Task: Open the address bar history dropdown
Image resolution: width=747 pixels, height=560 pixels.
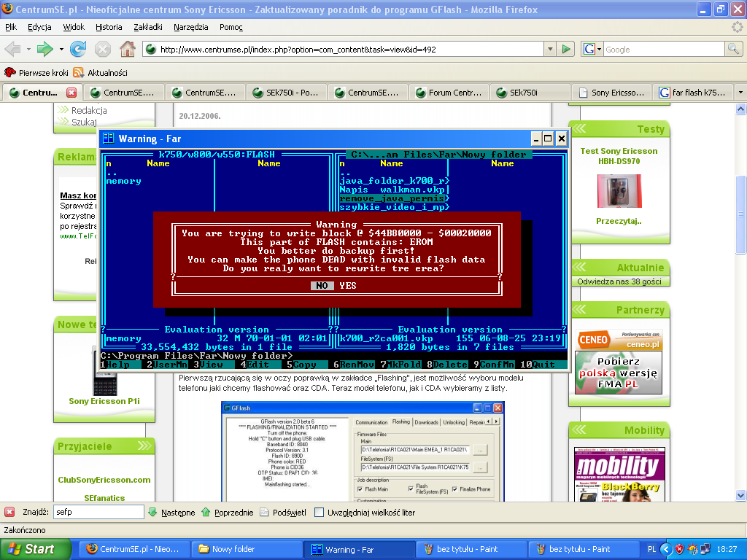Action: point(550,49)
